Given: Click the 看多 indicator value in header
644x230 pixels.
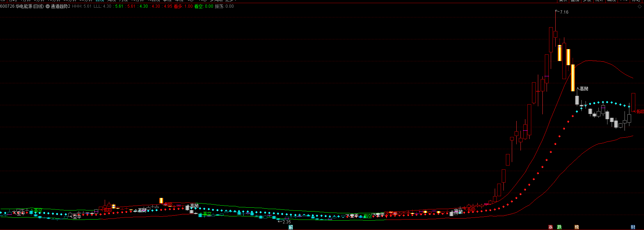Looking at the screenshot, I should pos(183,6).
